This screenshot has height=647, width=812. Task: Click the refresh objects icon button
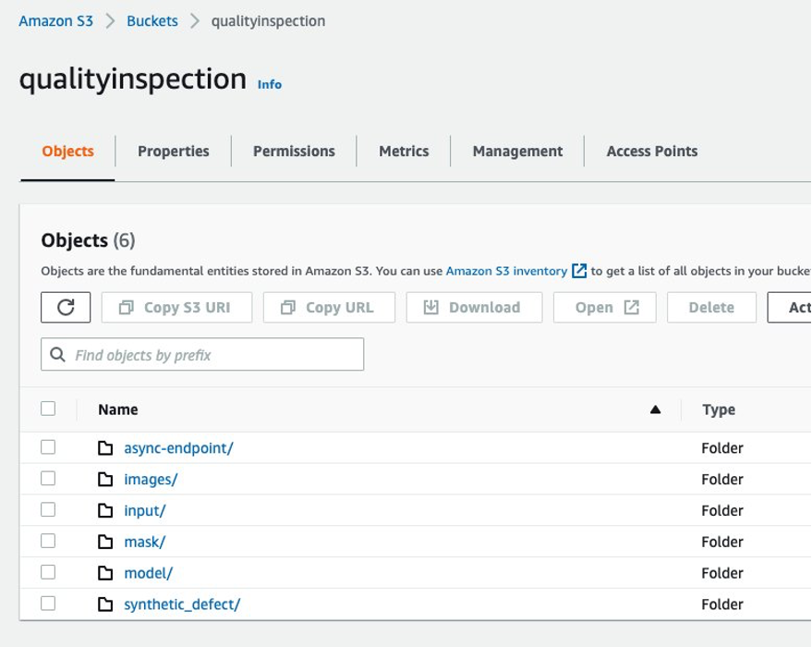point(66,308)
